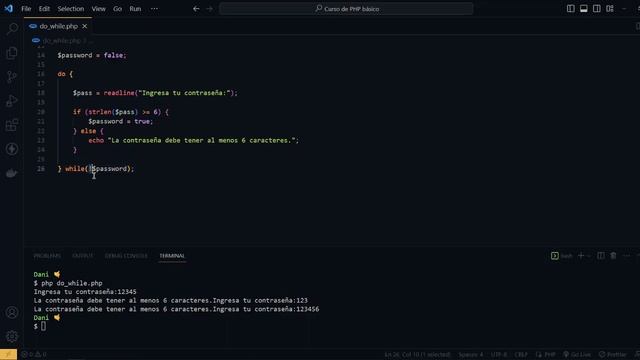Click the terminal prompt input cursor
The height and width of the screenshot is (360, 640).
(x=43, y=326)
